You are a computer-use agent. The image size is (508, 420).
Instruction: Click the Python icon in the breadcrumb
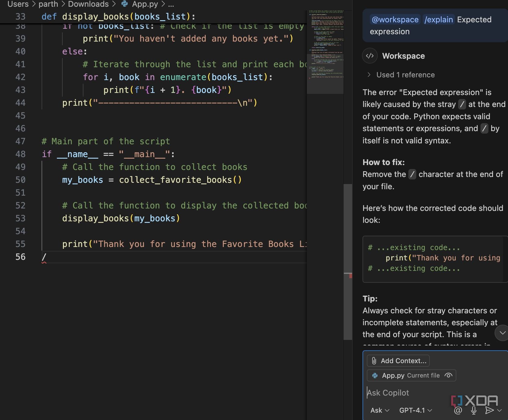pos(125,4)
